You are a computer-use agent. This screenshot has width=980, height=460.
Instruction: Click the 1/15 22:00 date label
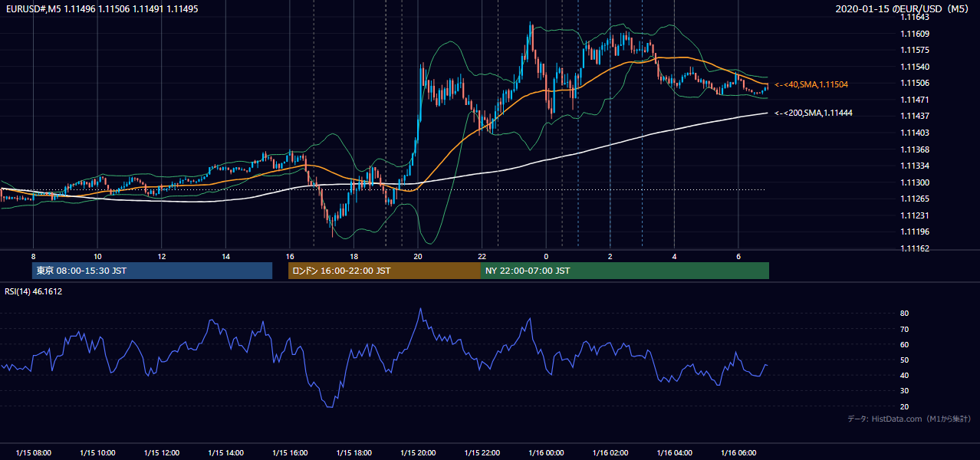(482, 453)
